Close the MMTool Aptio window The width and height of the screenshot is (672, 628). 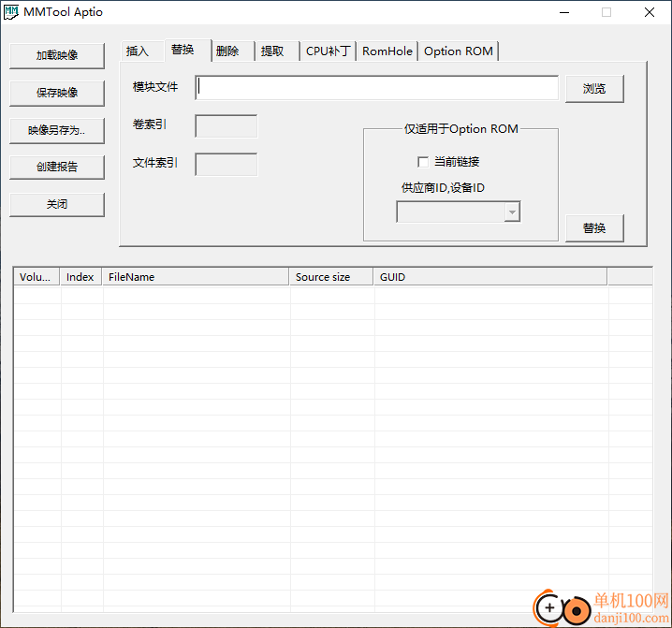[x=650, y=12]
